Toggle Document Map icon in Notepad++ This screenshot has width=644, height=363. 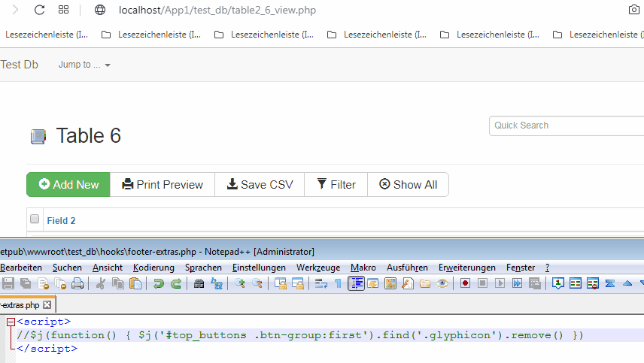pos(390,283)
